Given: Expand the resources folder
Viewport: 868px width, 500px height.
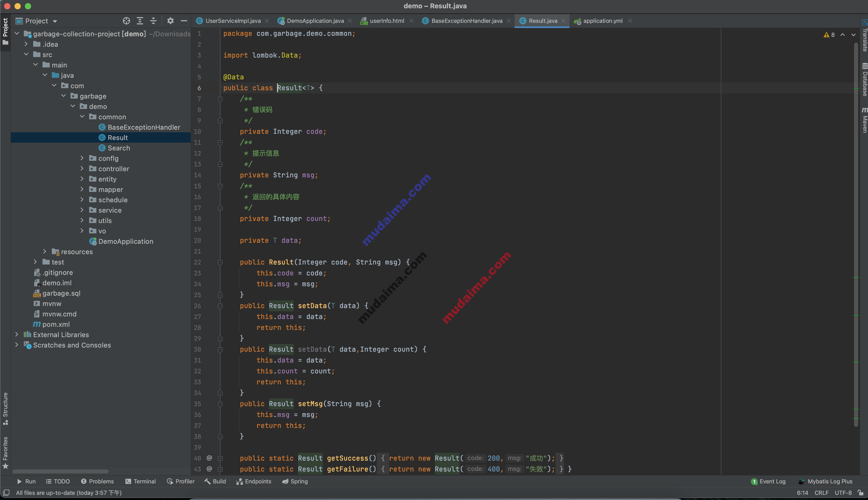Looking at the screenshot, I should pos(45,252).
